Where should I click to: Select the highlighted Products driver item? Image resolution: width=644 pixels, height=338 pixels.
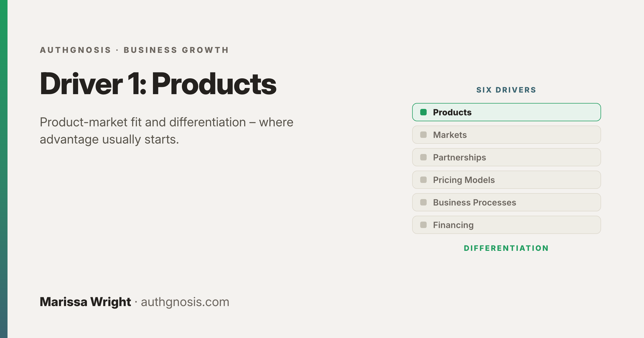coord(507,112)
